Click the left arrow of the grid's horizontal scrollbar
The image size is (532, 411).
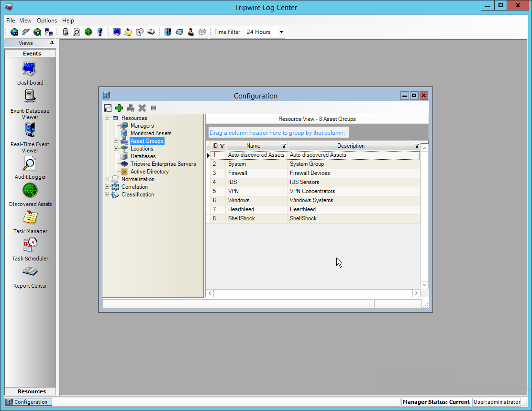pyautogui.click(x=210, y=293)
